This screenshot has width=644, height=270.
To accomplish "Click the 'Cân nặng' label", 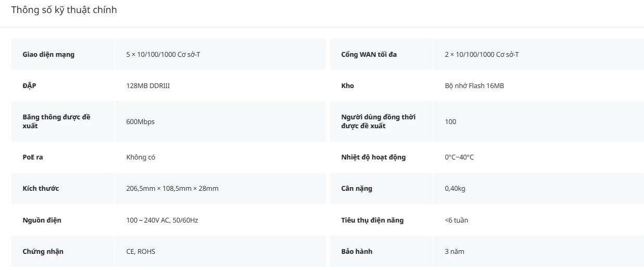I will coord(357,188).
